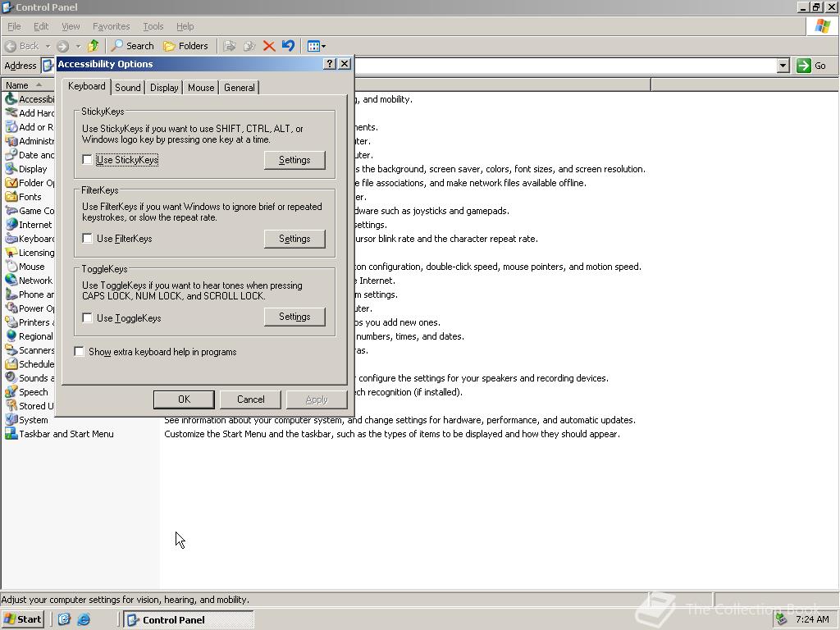840x630 pixels.
Task: Open the Forward history dropdown arrow
Action: tap(78, 46)
